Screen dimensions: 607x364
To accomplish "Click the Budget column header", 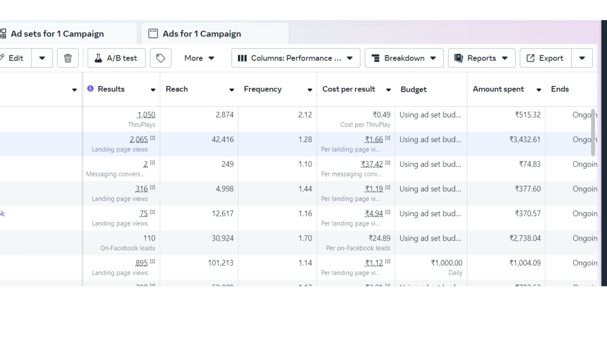I will tap(414, 89).
